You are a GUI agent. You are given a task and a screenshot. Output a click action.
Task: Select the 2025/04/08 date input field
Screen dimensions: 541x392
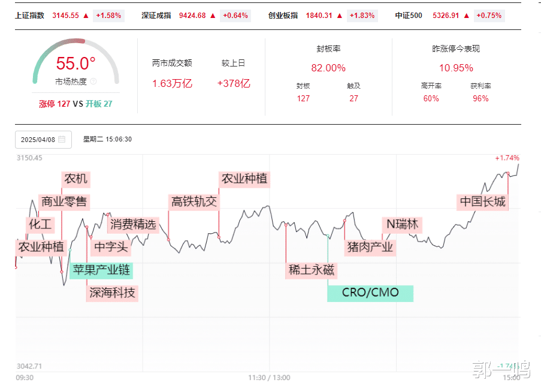pyautogui.click(x=44, y=140)
